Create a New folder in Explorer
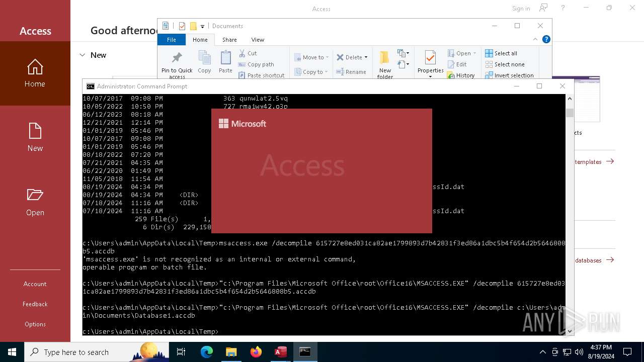 click(x=385, y=64)
